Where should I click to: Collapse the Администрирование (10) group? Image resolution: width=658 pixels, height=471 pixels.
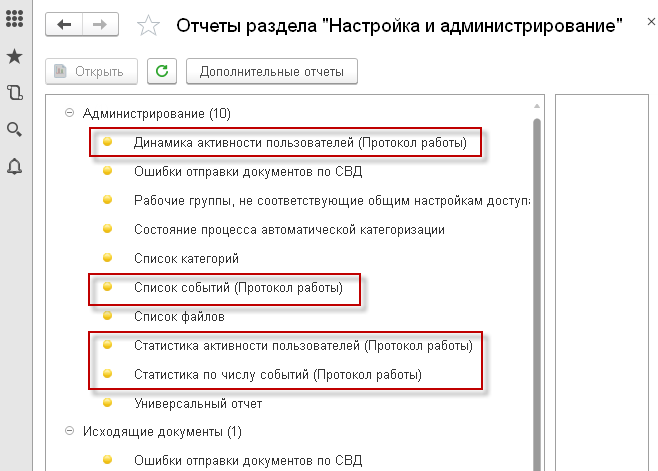(x=69, y=113)
